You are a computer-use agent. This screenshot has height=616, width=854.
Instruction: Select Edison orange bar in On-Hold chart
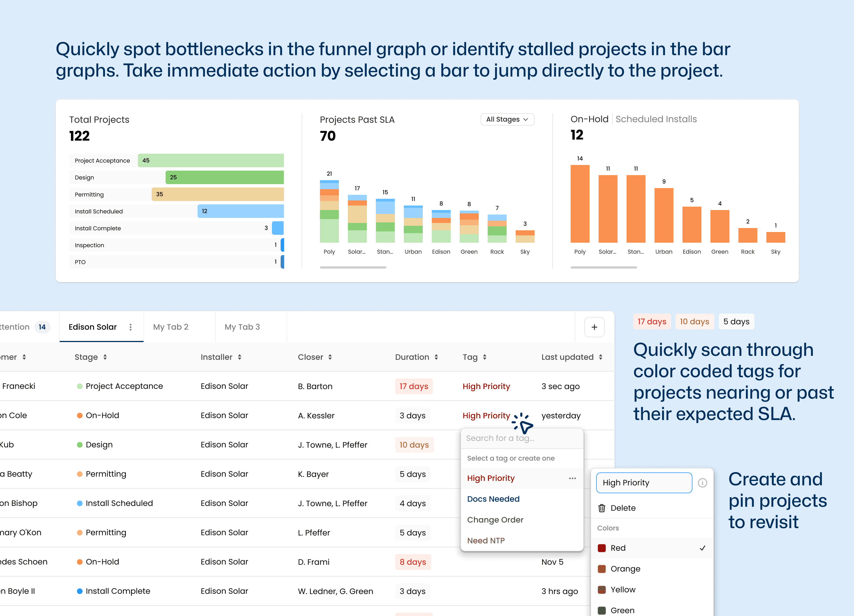(692, 225)
